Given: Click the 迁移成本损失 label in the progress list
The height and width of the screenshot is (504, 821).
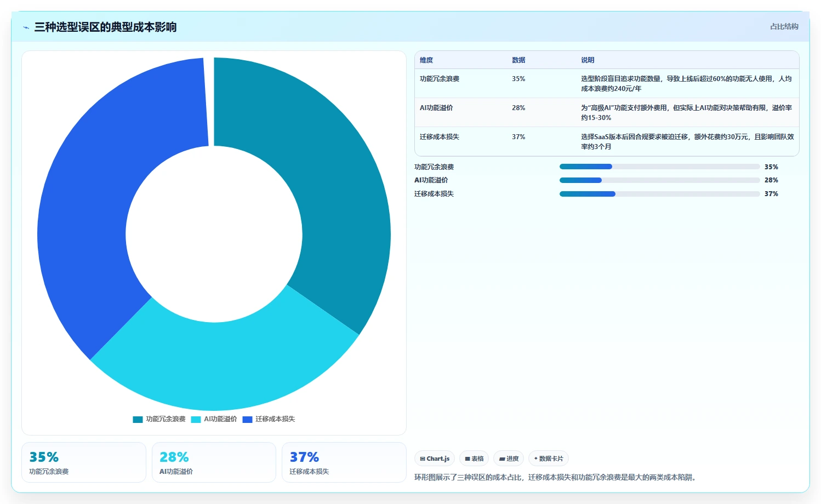Looking at the screenshot, I should (434, 194).
